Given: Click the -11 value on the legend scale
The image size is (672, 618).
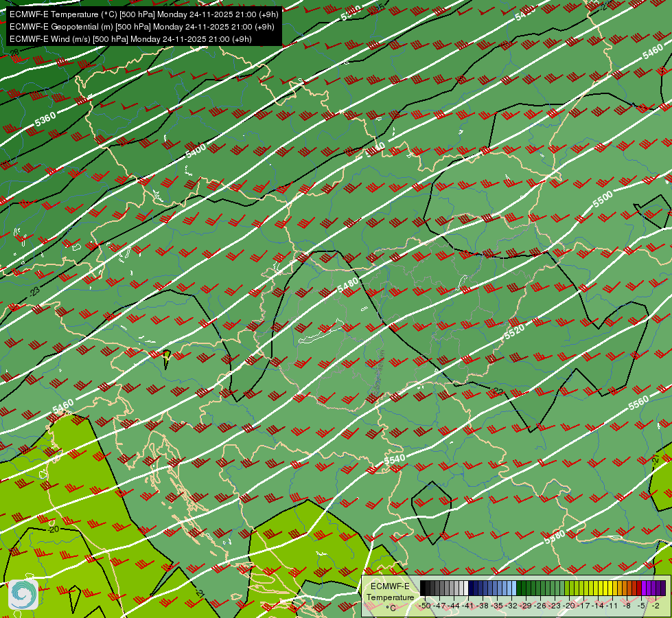Looking at the screenshot, I should click(612, 606).
